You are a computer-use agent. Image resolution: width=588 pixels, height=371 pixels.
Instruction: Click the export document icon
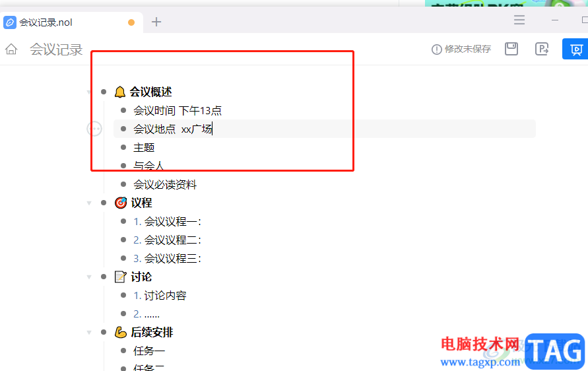(x=542, y=49)
